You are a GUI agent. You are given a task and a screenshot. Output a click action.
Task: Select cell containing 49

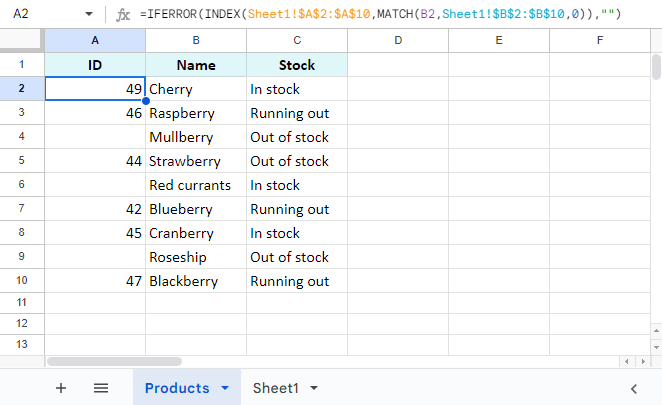[95, 89]
